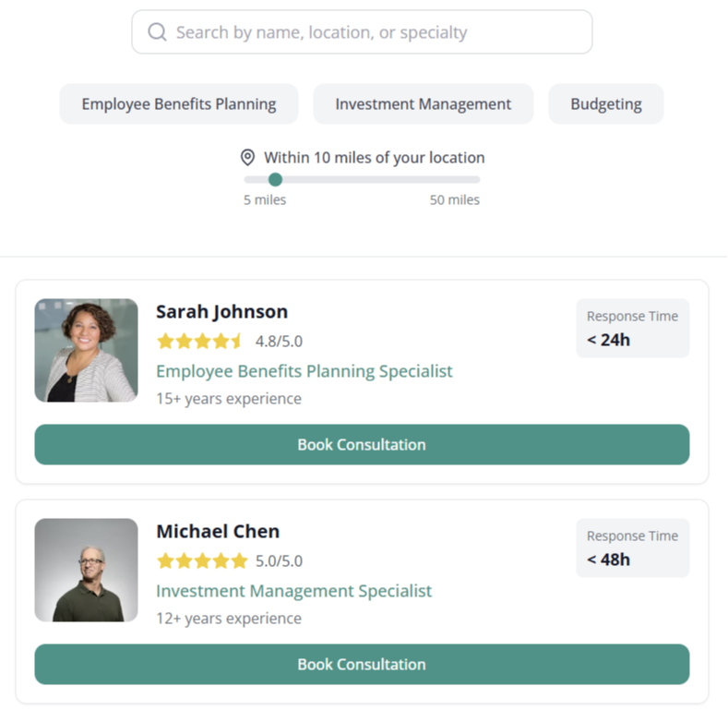This screenshot has height=710, width=728.
Task: Select the Employee Benefits Planning filter
Action: [179, 104]
